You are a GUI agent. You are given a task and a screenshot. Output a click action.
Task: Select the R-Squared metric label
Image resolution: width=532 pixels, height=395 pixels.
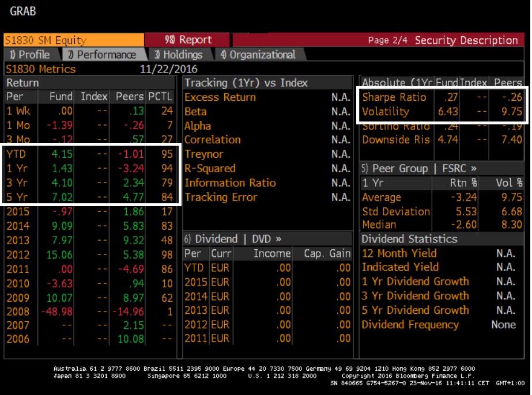pos(210,169)
